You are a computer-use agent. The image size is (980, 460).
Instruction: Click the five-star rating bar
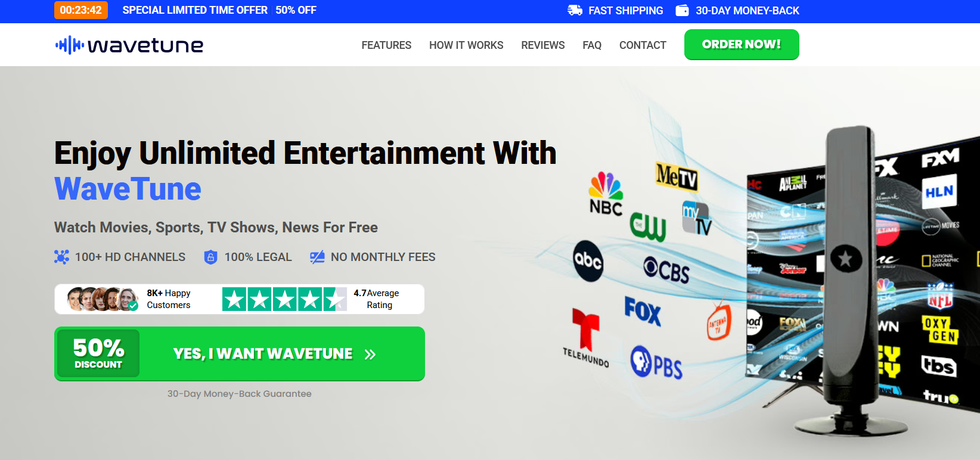click(x=284, y=299)
